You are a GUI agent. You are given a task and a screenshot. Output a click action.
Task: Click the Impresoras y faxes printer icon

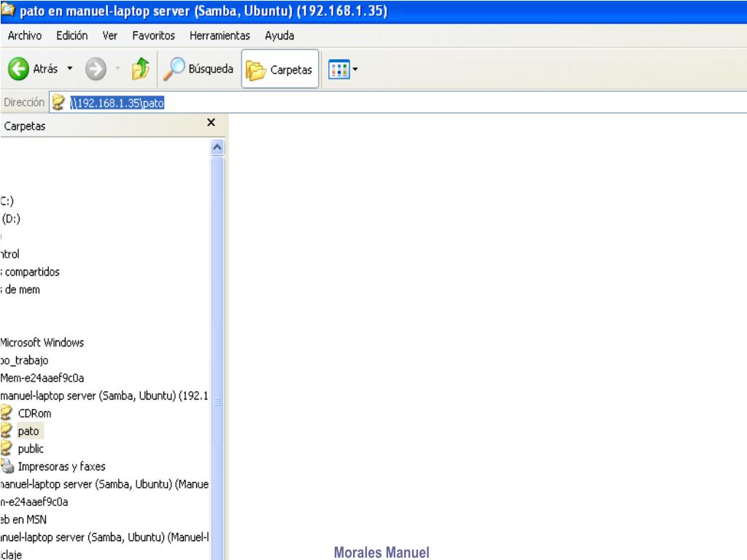click(7, 466)
